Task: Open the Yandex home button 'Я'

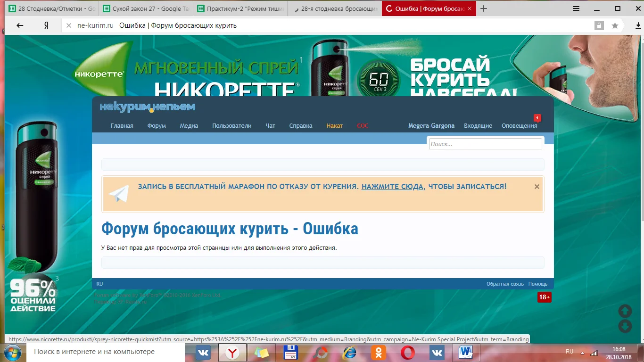Action: (46, 25)
